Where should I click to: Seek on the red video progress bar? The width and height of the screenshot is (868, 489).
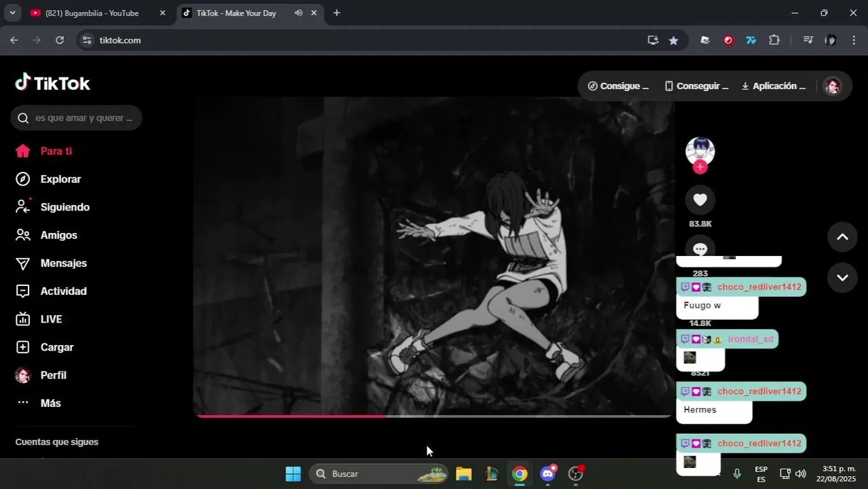coord(434,416)
